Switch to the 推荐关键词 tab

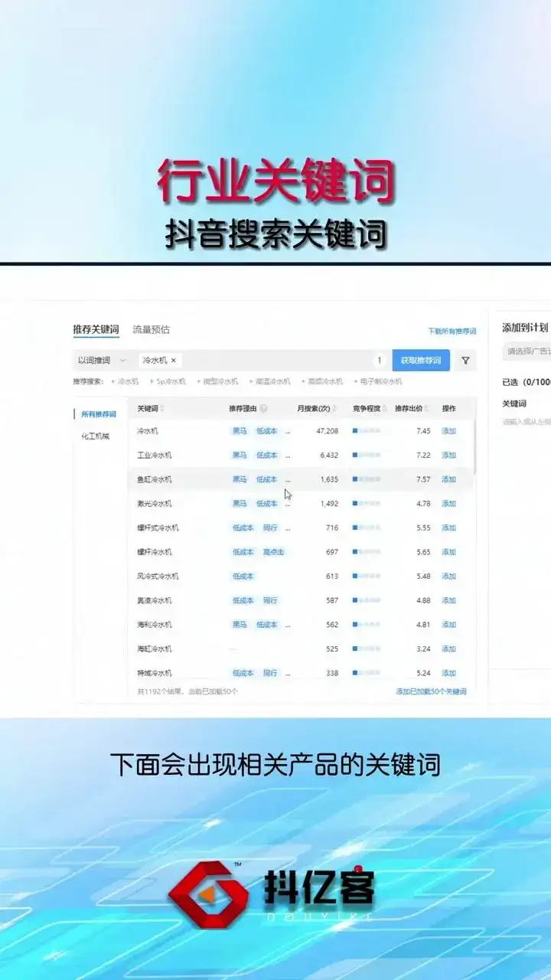click(x=96, y=330)
